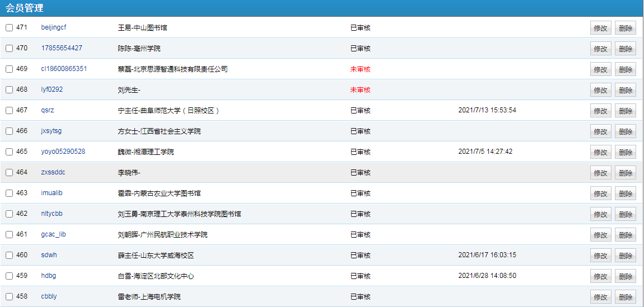Edit member lyf0292 using 修改
644x307 pixels.
(x=600, y=90)
